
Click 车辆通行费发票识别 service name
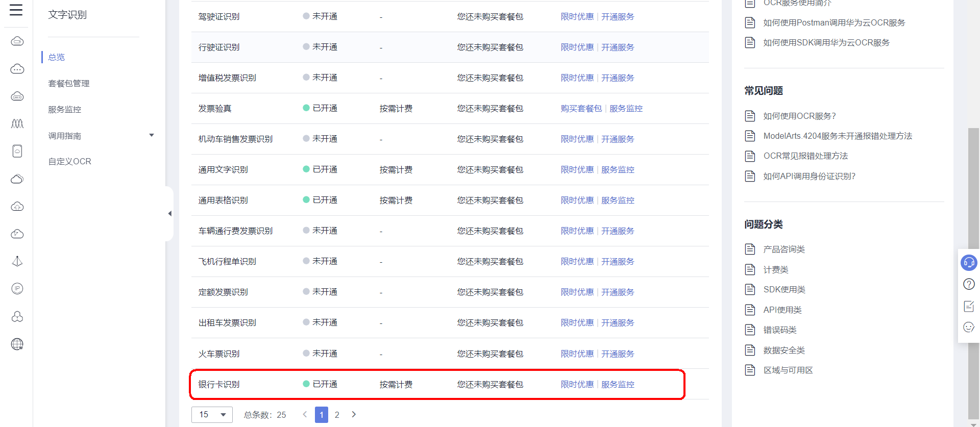(235, 231)
